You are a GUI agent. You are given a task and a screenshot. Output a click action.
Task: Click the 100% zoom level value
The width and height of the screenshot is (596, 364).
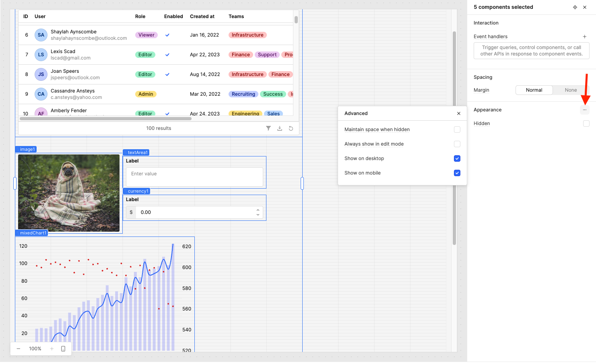[x=35, y=349]
